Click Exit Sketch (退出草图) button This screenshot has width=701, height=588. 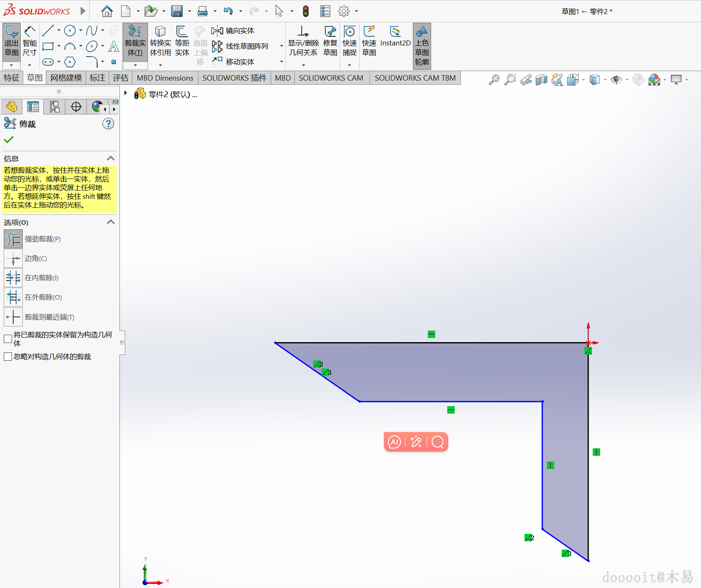point(12,41)
